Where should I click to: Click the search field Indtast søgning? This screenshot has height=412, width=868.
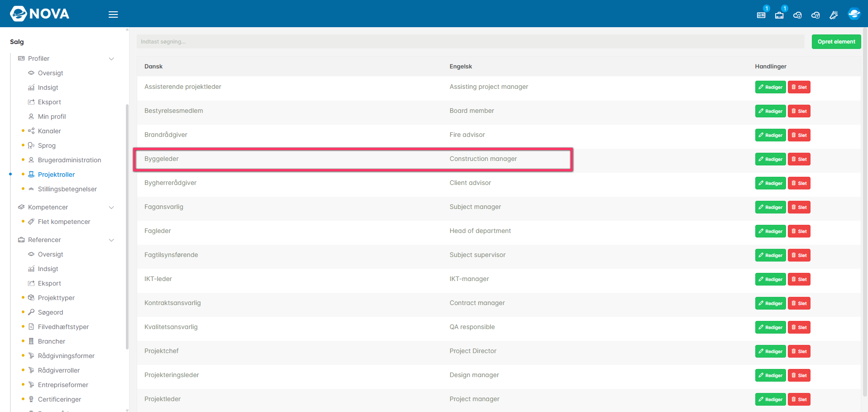pos(471,42)
